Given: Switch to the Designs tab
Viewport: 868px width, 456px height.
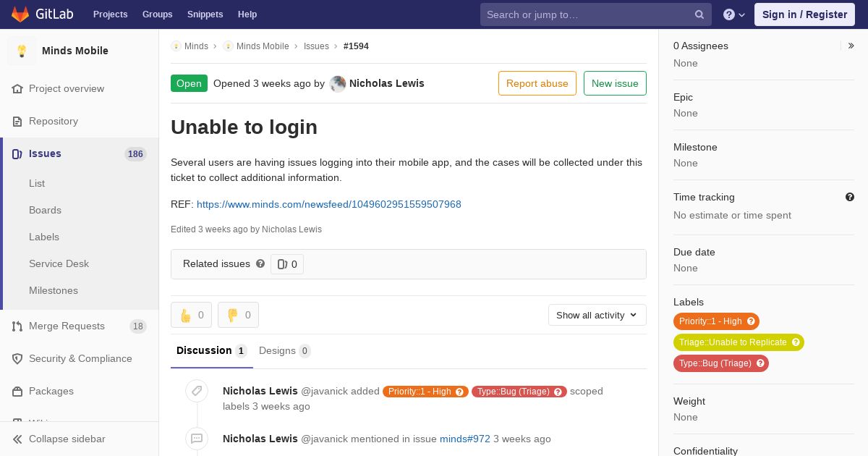Looking at the screenshot, I should click(x=285, y=351).
